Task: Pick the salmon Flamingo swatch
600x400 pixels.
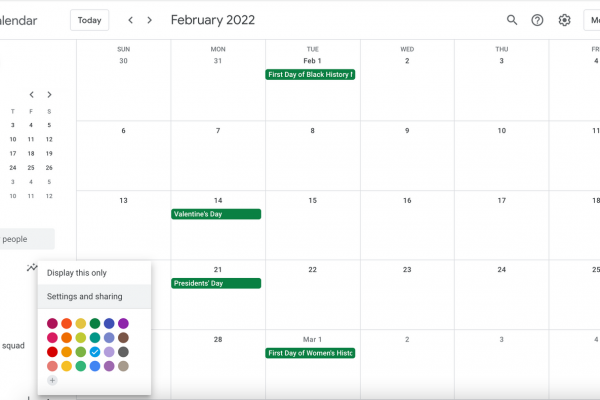Action: 52,366
